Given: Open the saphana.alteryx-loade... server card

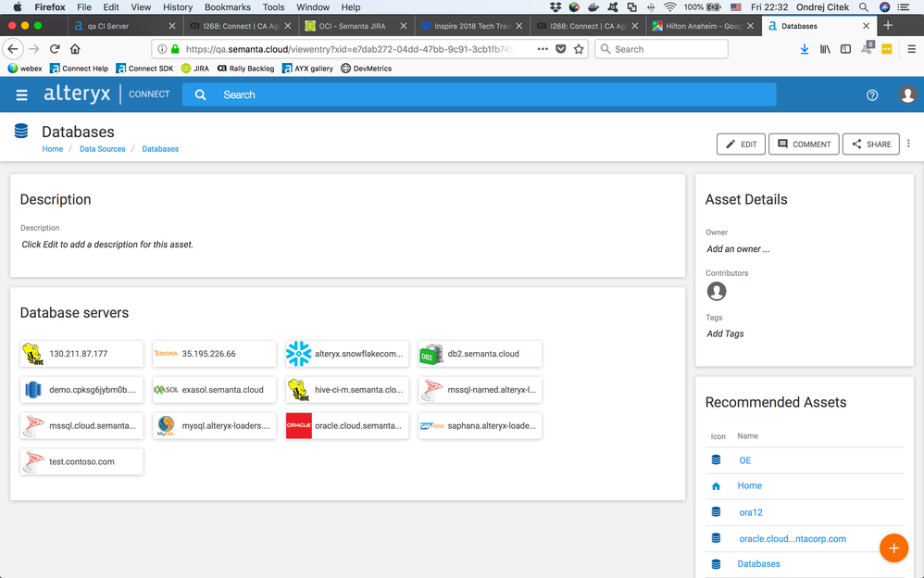Looking at the screenshot, I should pyautogui.click(x=480, y=426).
